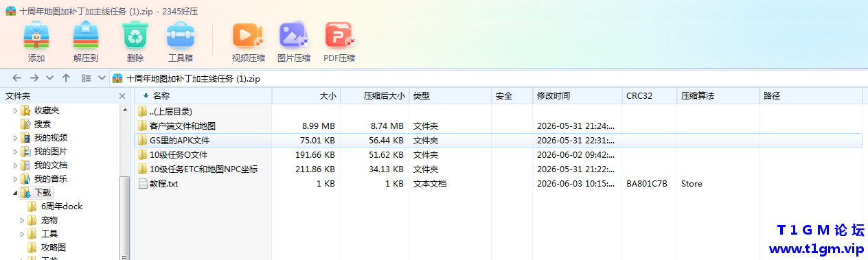Open the 视频压缩 video compression tool
This screenshot has height=260, width=868.
(x=248, y=35)
